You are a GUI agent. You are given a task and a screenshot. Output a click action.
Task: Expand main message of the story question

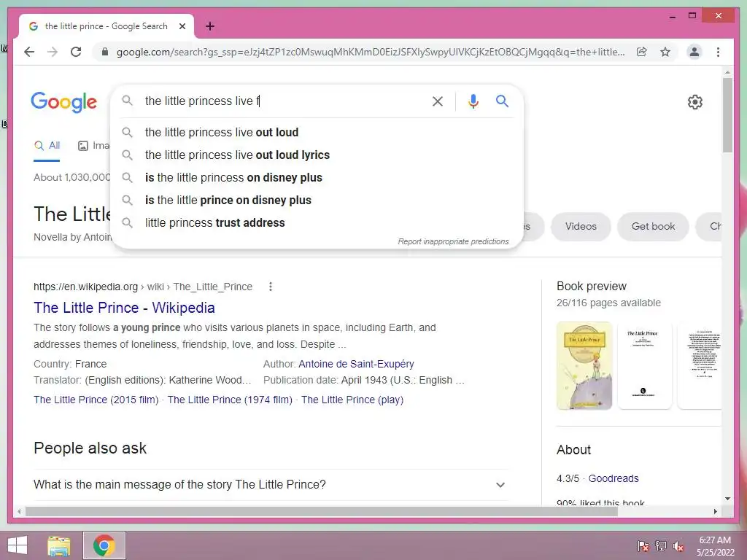click(270, 485)
